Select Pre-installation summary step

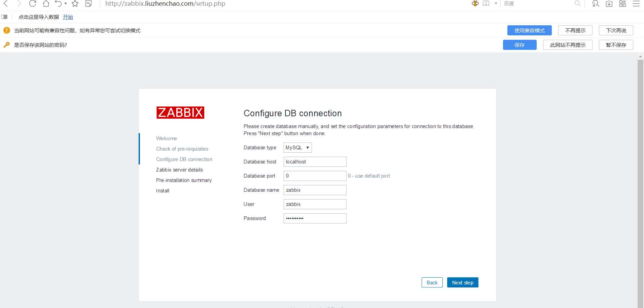pyautogui.click(x=184, y=180)
